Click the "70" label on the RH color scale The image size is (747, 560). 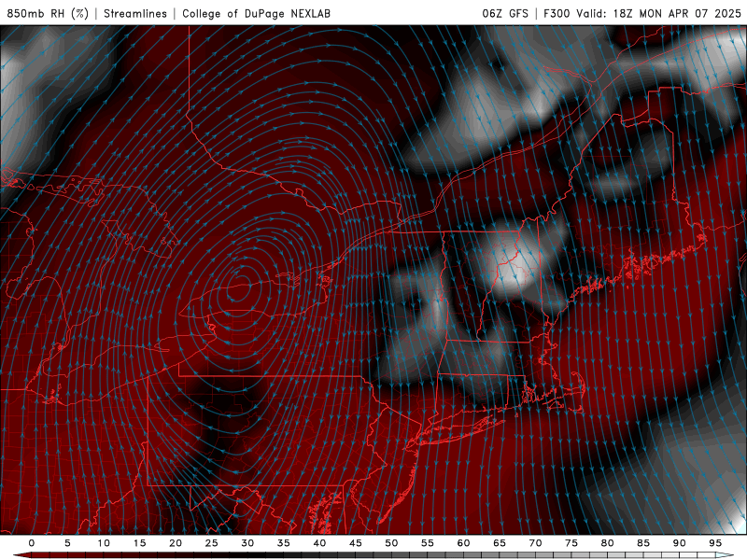pos(535,543)
